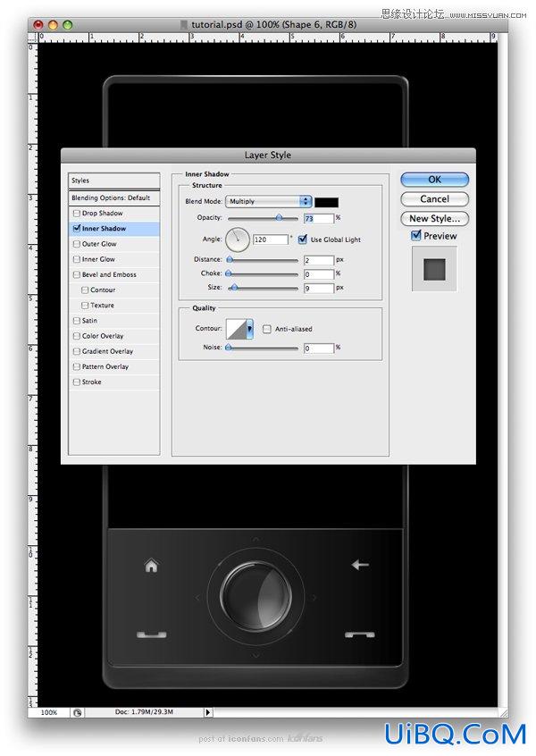Image resolution: width=536 pixels, height=756 pixels.
Task: Click the Noise value field
Action: point(319,349)
